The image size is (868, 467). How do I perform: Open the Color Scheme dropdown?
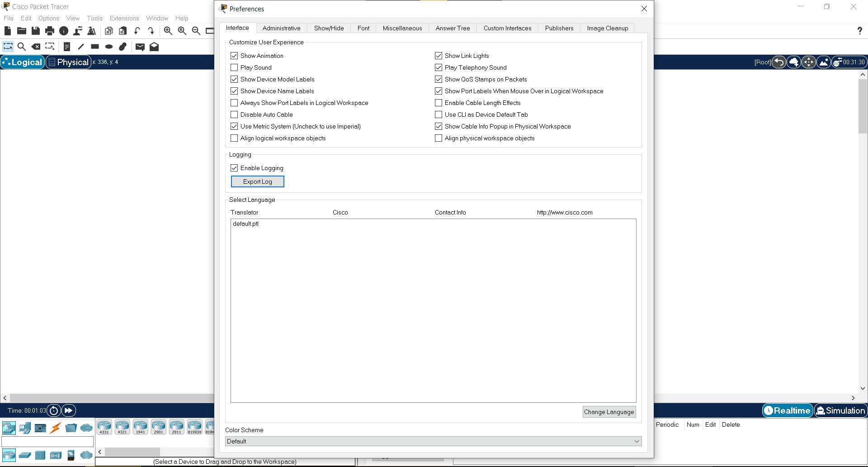tap(433, 441)
